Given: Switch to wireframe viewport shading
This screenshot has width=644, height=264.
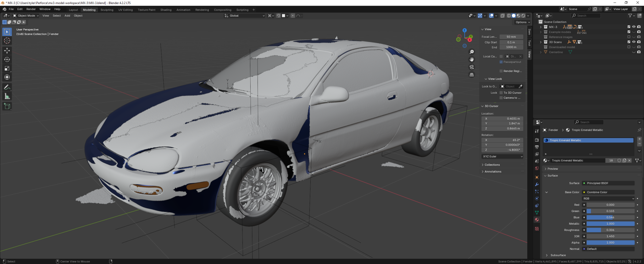Looking at the screenshot, I should 509,16.
